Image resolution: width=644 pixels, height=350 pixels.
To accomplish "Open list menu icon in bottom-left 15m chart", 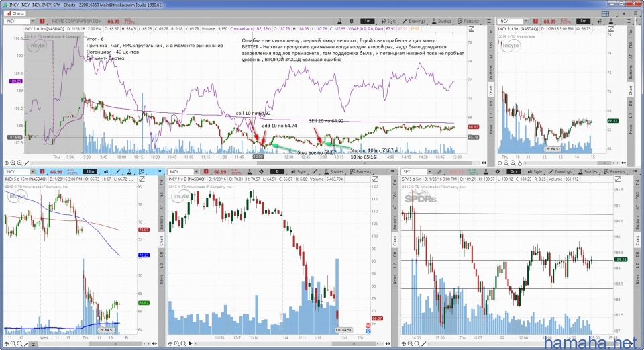I will (160, 171).
